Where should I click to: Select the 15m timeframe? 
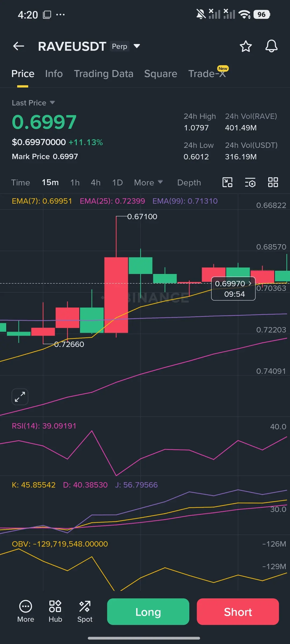coord(50,182)
